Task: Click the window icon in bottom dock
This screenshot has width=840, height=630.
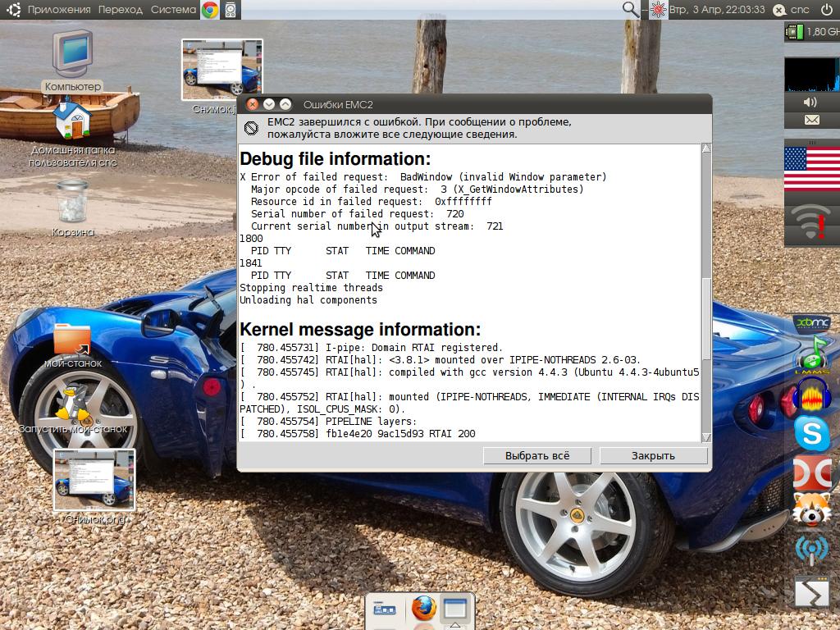Action: click(455, 609)
